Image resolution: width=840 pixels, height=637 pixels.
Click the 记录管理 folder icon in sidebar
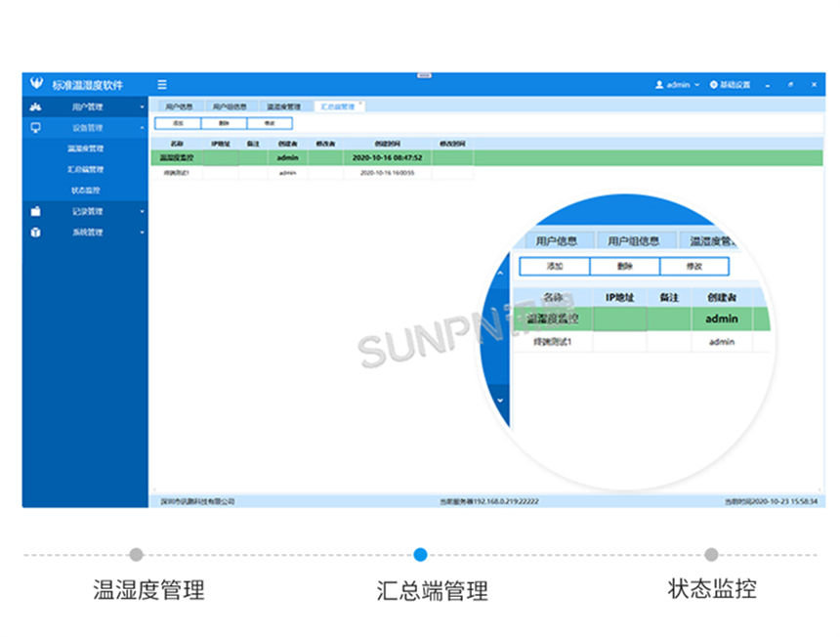click(34, 211)
